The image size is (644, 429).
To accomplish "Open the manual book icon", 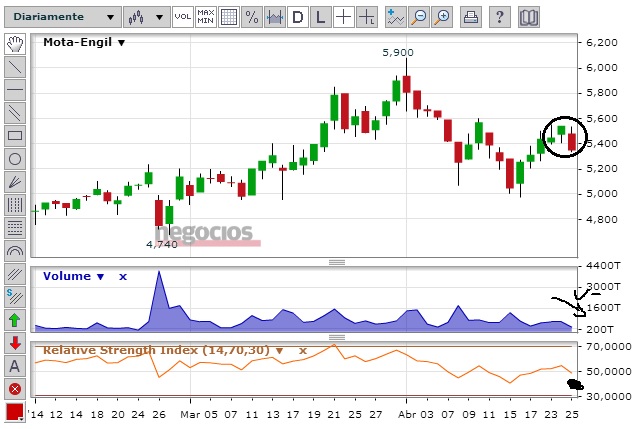I will [x=529, y=17].
